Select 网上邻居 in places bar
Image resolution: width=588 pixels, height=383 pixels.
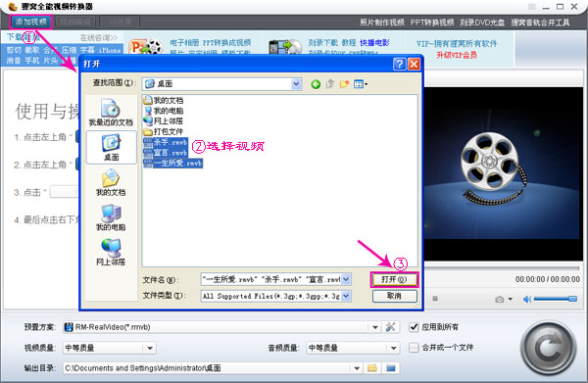[111, 252]
